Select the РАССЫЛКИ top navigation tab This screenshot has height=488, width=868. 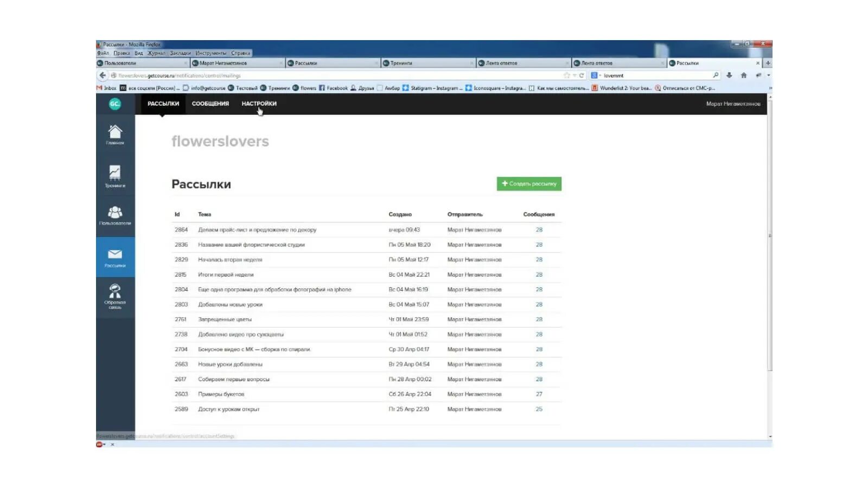(163, 104)
